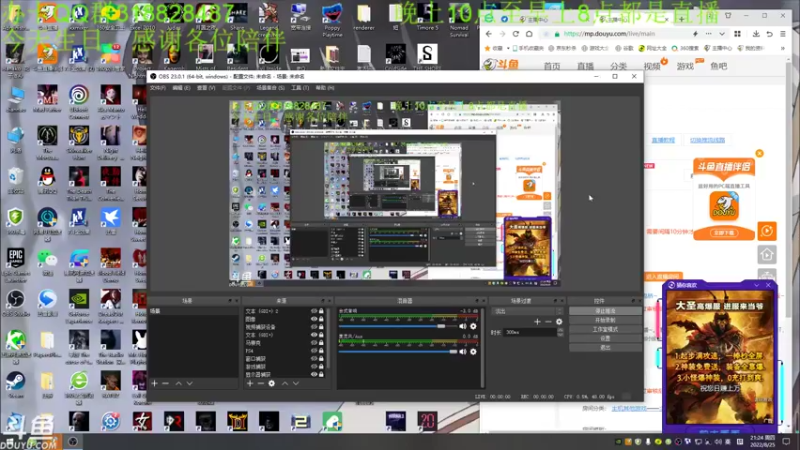Screen dimensions: 800x450
Task: Add a scene transition with plus
Action: (537, 321)
